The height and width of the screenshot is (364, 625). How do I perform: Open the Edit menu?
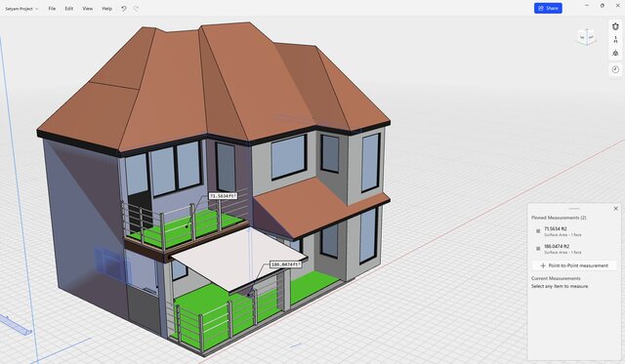(x=69, y=9)
